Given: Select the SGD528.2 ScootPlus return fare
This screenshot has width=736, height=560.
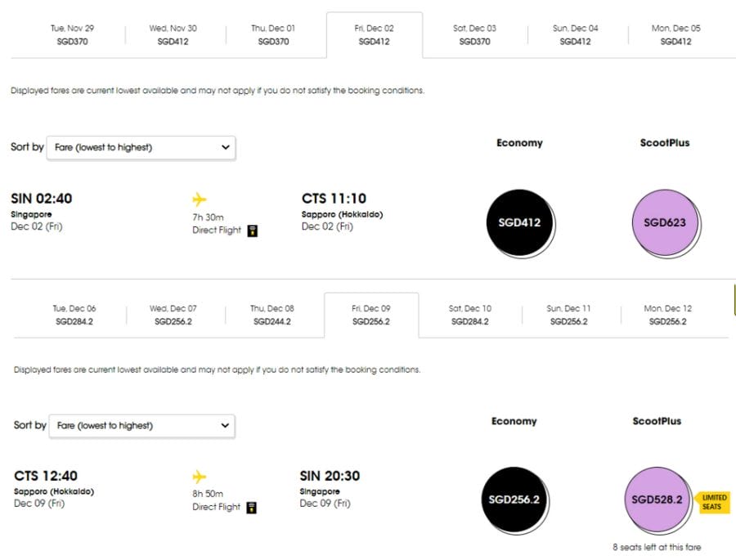Looking at the screenshot, I should click(x=657, y=500).
